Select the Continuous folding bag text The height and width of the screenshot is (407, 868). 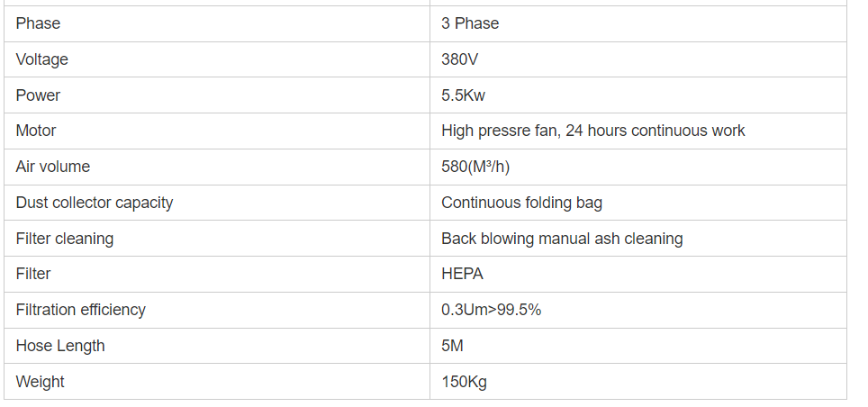click(x=521, y=203)
